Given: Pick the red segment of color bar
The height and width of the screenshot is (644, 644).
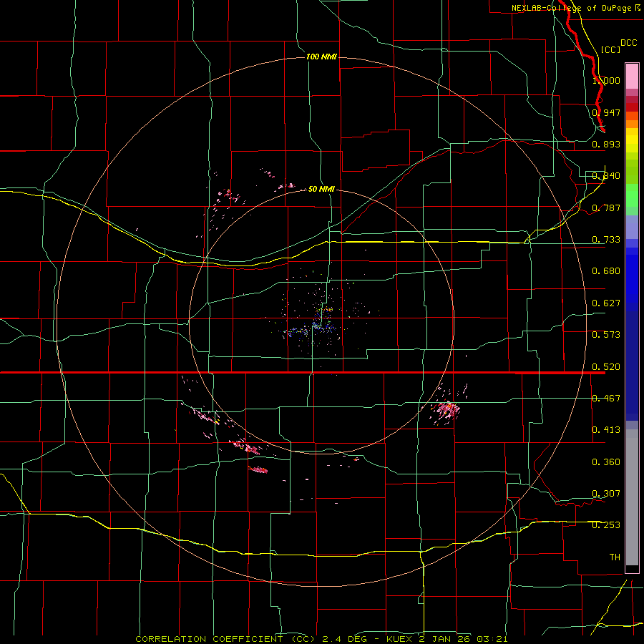Looking at the screenshot, I should 632,107.
